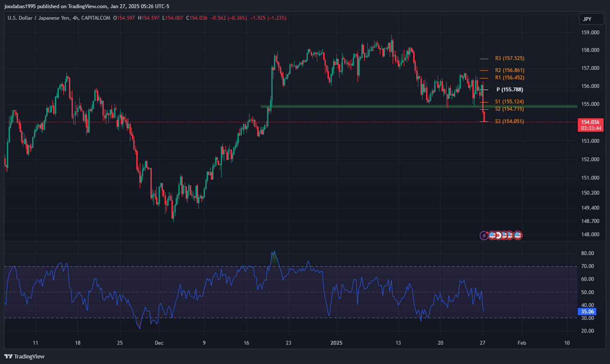Click 149.400 on the price axis

590,208
